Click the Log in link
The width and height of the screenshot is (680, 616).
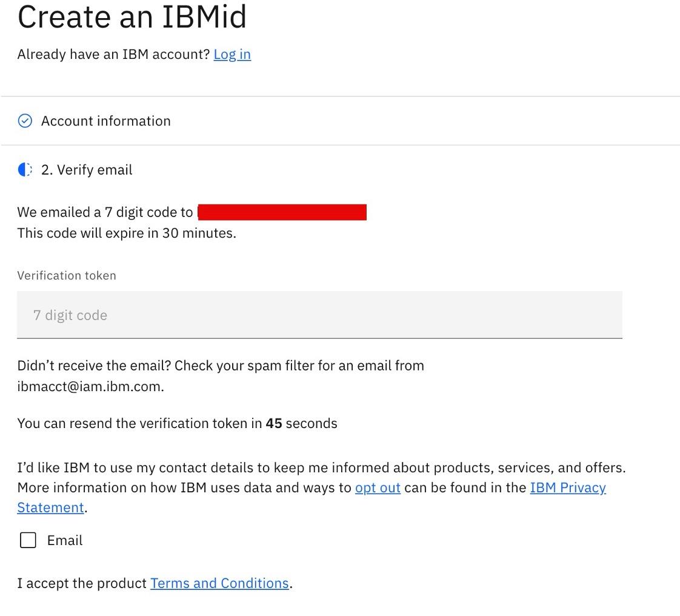[232, 54]
